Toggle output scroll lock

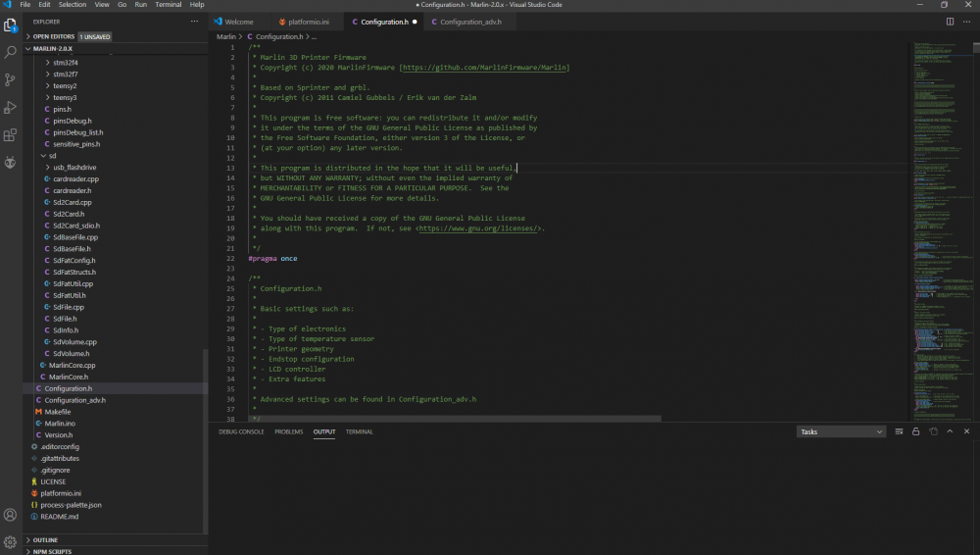click(915, 431)
